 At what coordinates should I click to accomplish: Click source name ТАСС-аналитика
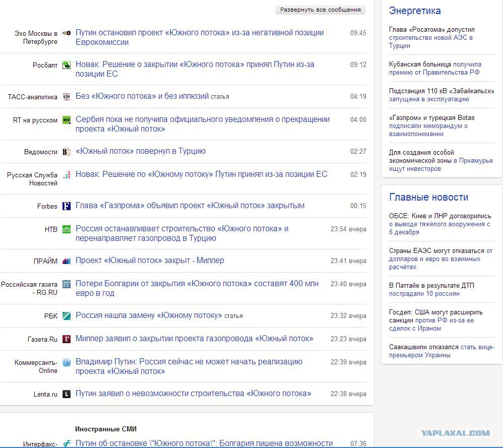pos(32,97)
